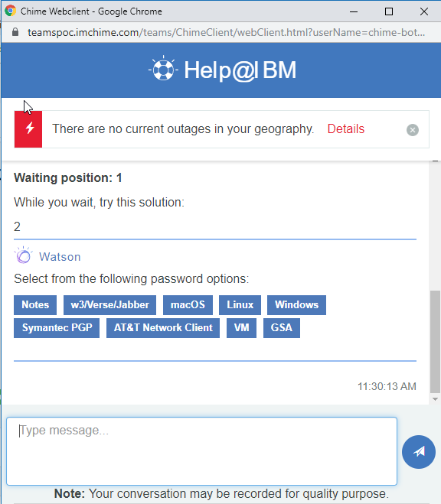Pick the Linux password option
441x504 pixels.
pos(240,305)
